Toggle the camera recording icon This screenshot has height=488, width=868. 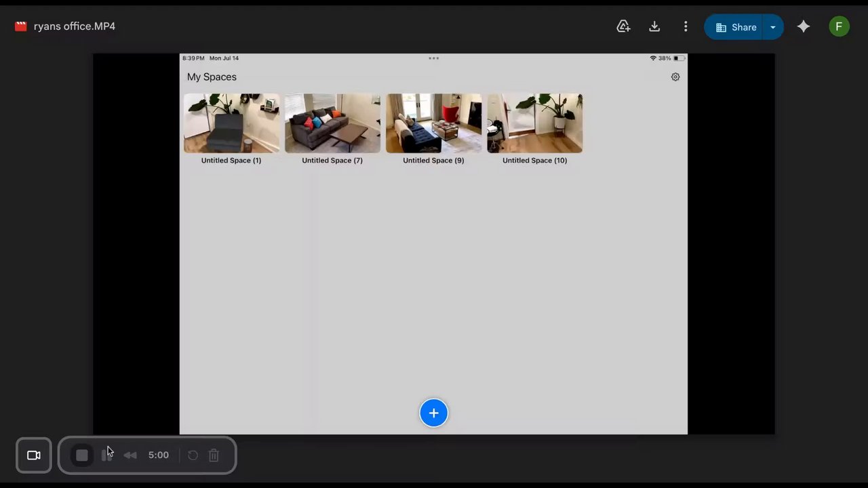[x=34, y=455]
